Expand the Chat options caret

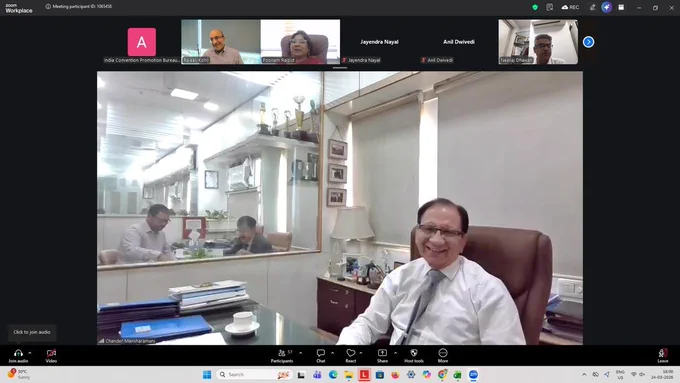[x=333, y=353]
